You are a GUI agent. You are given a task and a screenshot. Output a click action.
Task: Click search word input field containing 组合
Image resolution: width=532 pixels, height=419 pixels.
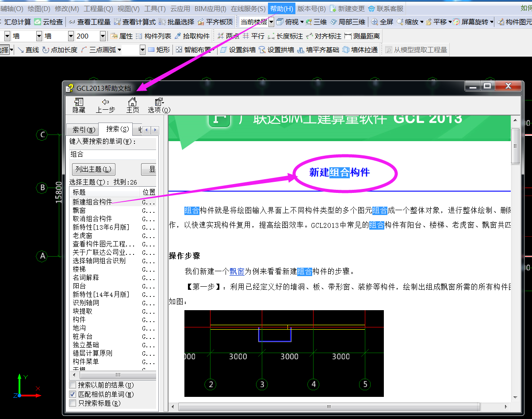(x=113, y=154)
